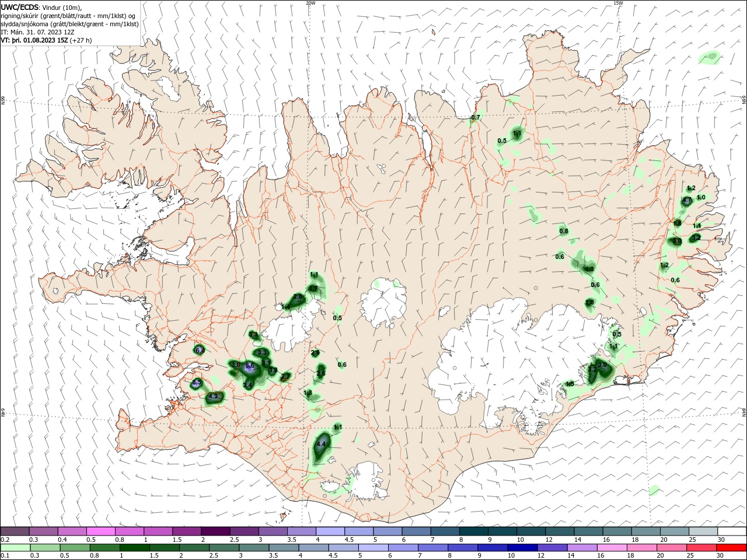
Task: Click the 30 label on the rain legend
Action: click(x=719, y=556)
